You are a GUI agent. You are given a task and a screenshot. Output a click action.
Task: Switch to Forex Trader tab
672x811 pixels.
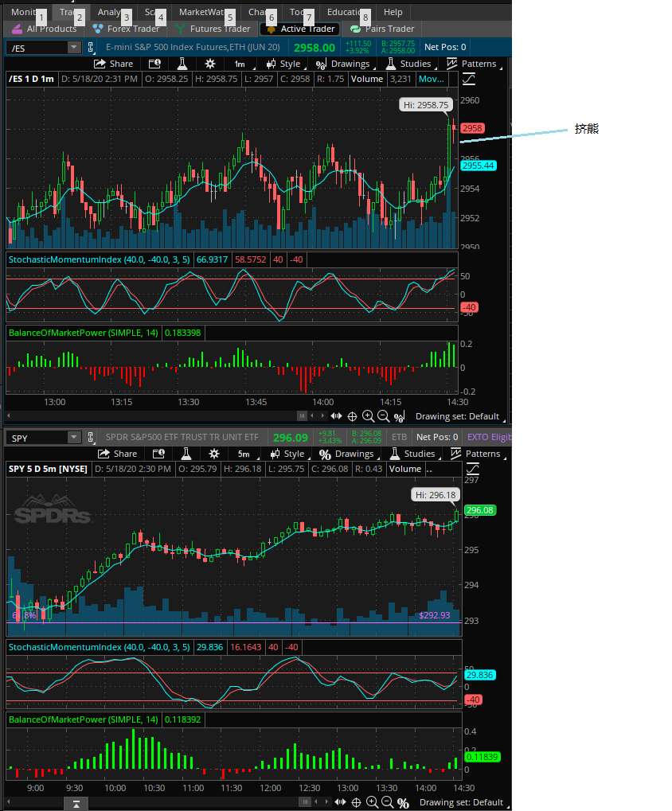(127, 29)
